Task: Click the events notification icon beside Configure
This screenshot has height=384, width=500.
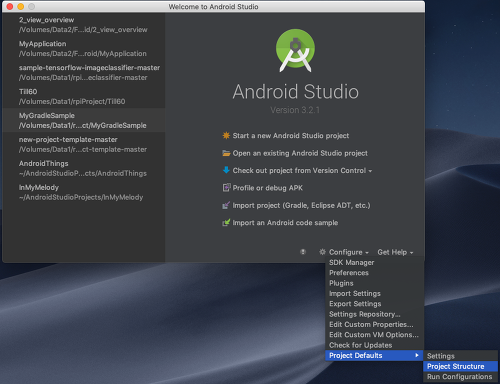Action: click(x=303, y=252)
